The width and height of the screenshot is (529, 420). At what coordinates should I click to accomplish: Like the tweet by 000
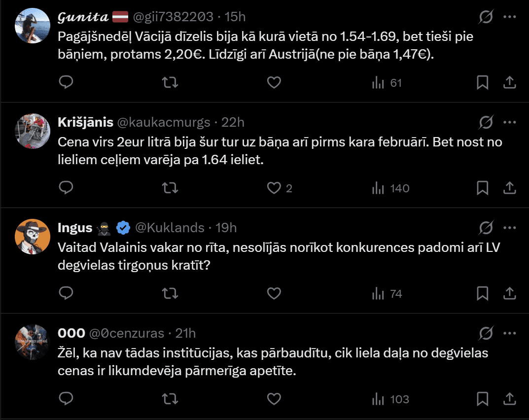274,399
